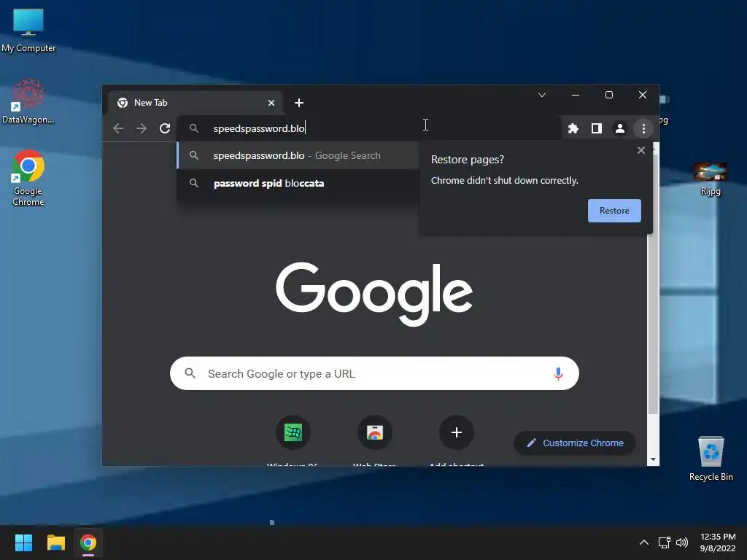
Task: Choose password spid bloccata suggestion
Action: [298, 183]
